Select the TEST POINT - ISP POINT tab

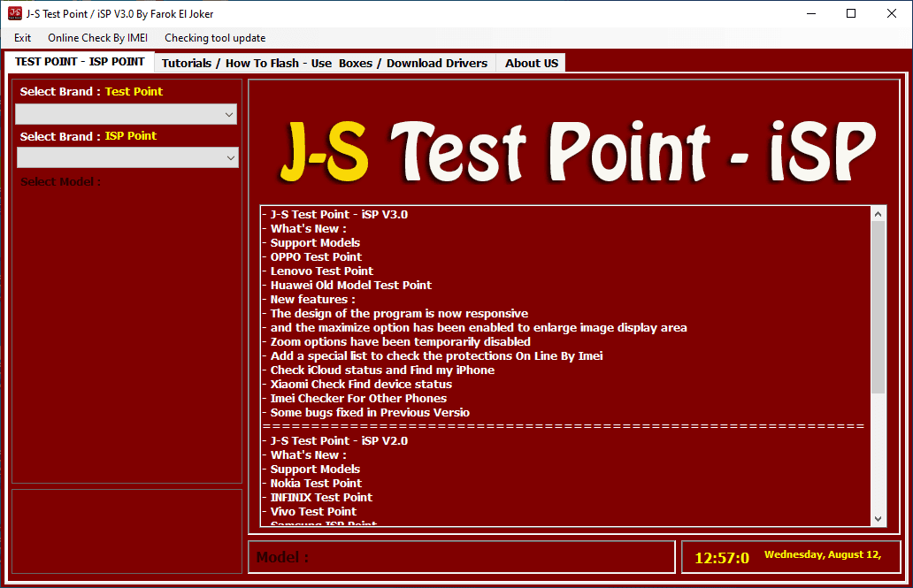[81, 62]
